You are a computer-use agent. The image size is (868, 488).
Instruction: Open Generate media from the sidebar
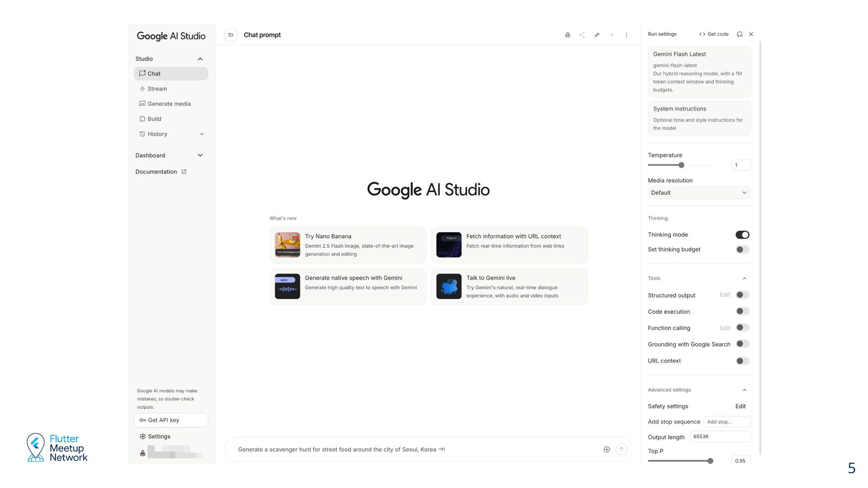click(x=169, y=104)
